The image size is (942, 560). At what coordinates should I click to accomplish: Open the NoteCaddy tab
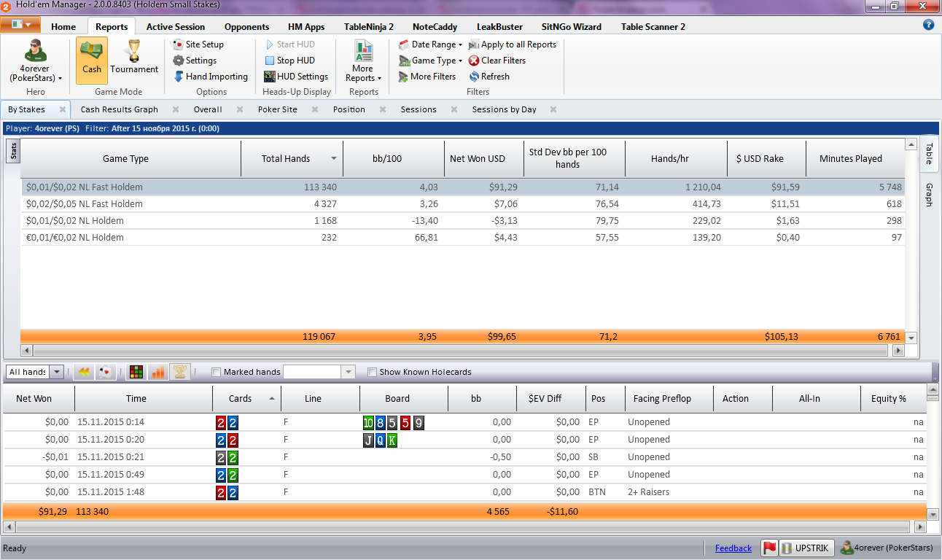[435, 27]
